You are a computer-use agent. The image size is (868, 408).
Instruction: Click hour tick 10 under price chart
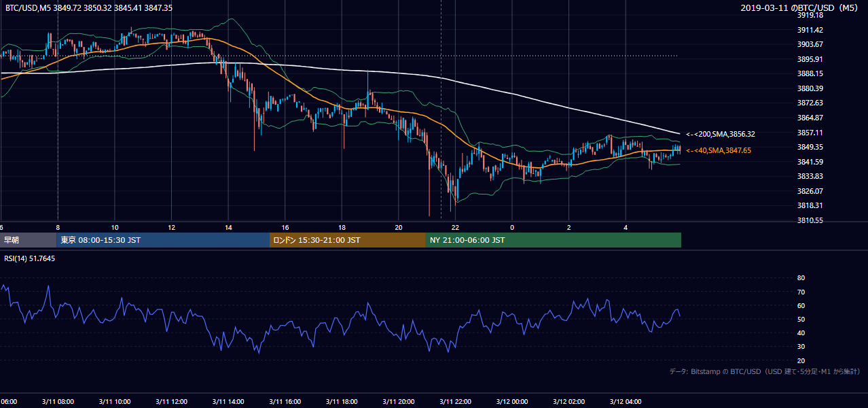coord(115,227)
